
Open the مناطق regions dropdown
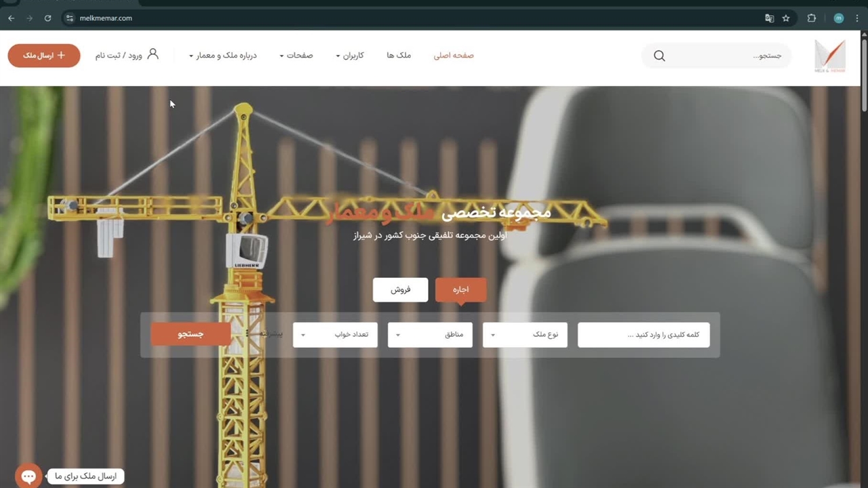430,335
